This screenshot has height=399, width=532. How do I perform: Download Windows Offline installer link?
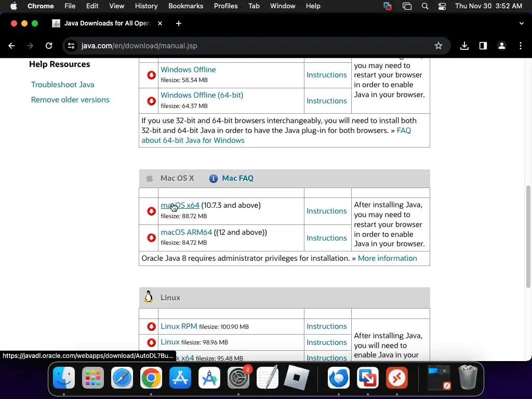point(188,70)
